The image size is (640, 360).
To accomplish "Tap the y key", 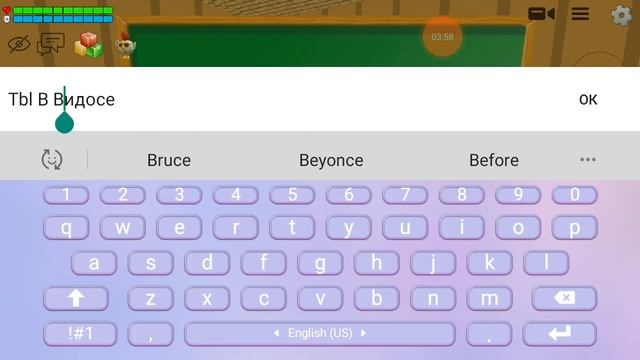I will [348, 227].
